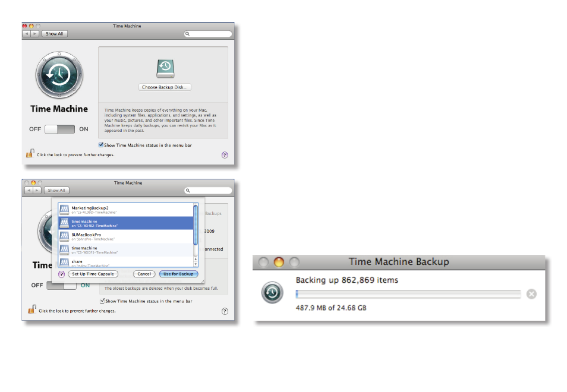Uncheck menu bar status checkbox in Choose Backup Disk window
The height and width of the screenshot is (392, 567).
pos(101,145)
